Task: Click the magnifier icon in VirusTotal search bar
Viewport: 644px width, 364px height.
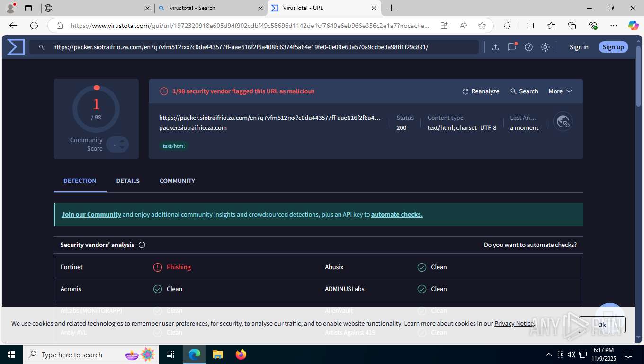Action: coord(42,47)
